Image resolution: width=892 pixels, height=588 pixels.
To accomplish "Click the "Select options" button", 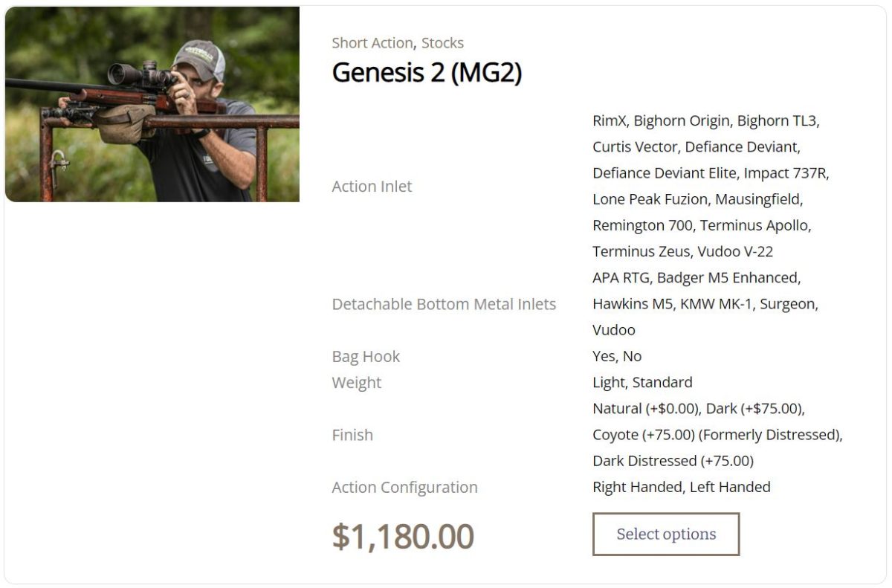I will click(x=665, y=534).
